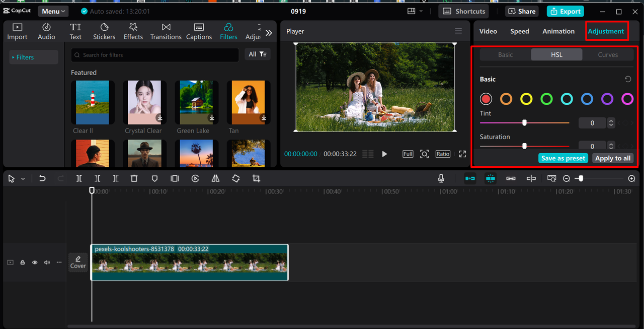This screenshot has height=329, width=644.
Task: Open the Player hamburger menu
Action: tap(458, 31)
